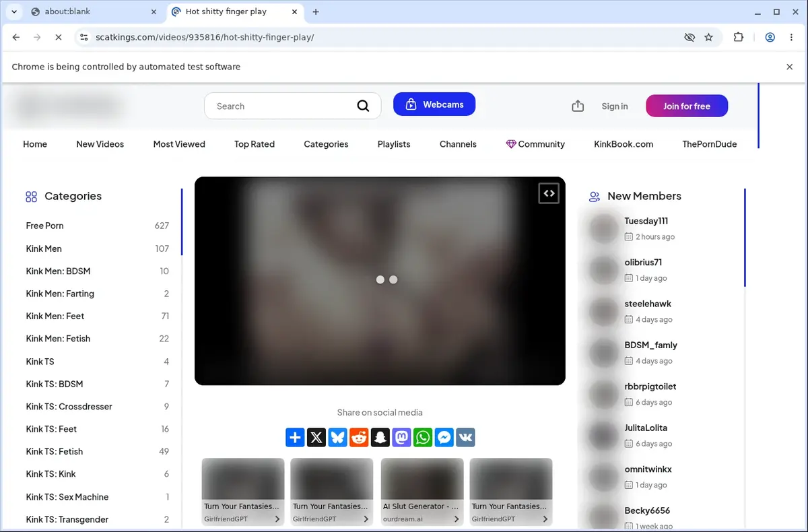Open the Home menu item
Viewport: 808px width, 532px height.
coord(35,144)
